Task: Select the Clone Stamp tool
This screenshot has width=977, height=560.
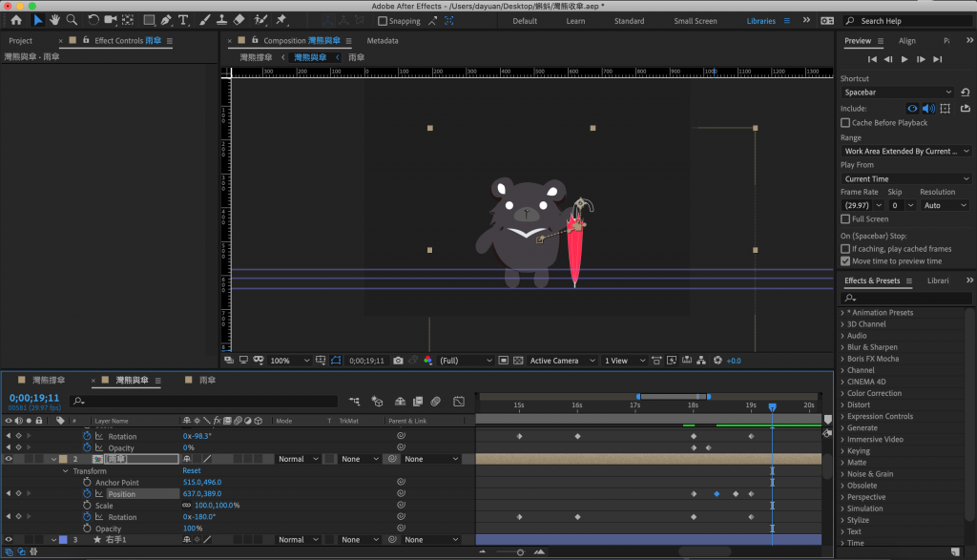Action: tap(221, 20)
